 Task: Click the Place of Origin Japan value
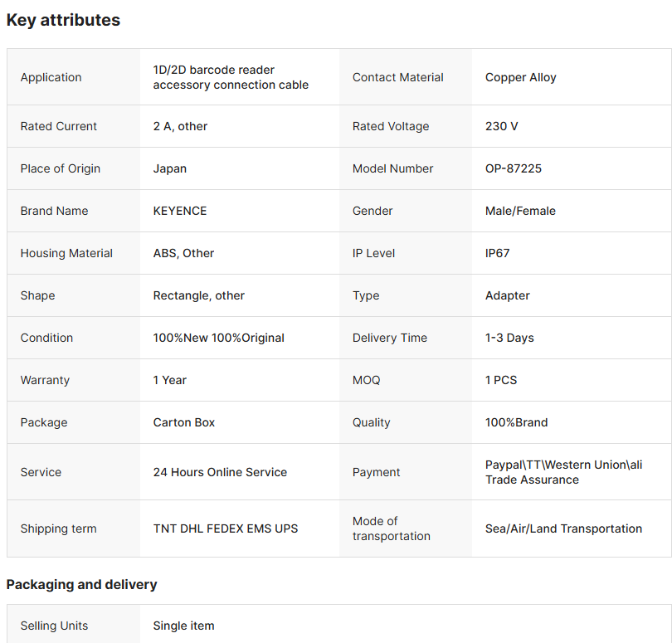pos(170,168)
